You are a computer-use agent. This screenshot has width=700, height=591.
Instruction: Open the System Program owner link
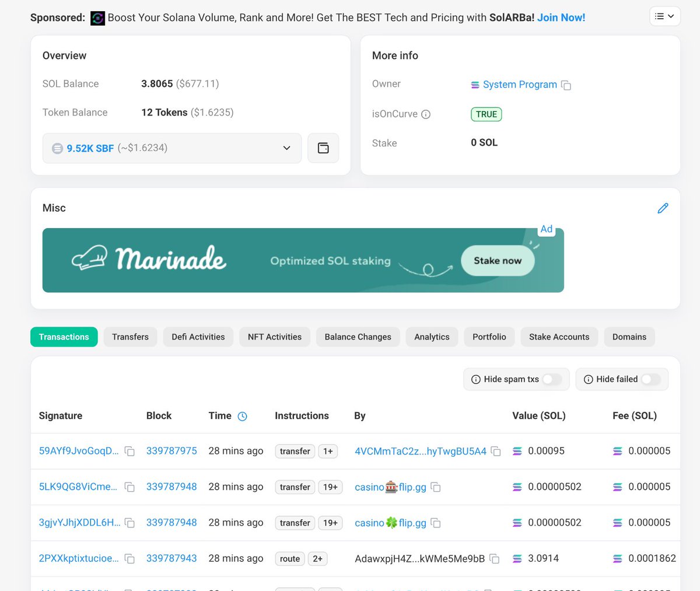pos(519,85)
